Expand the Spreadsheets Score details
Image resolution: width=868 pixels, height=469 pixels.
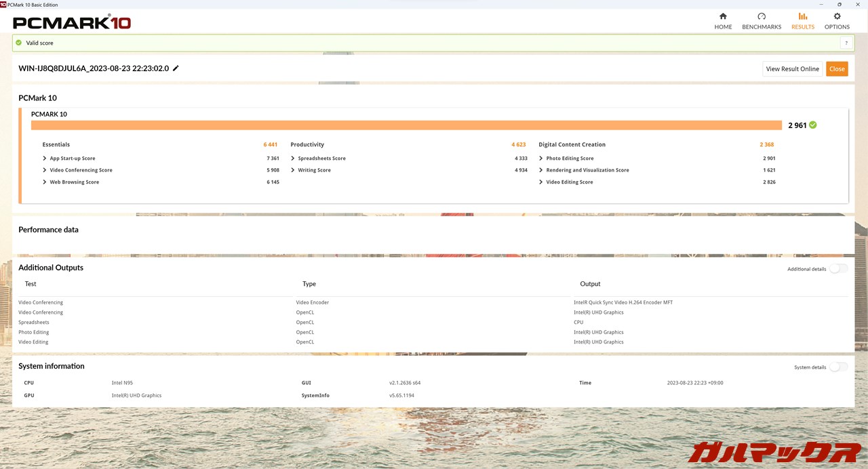click(293, 159)
